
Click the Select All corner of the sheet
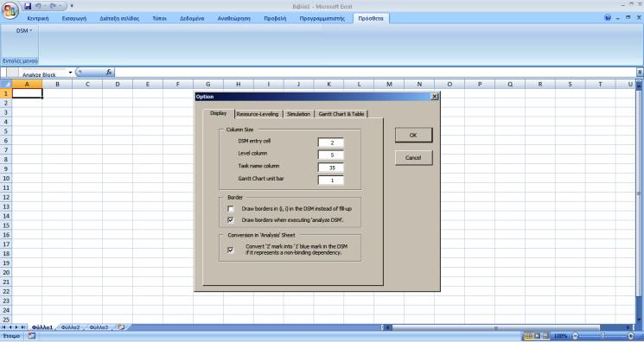6,84
